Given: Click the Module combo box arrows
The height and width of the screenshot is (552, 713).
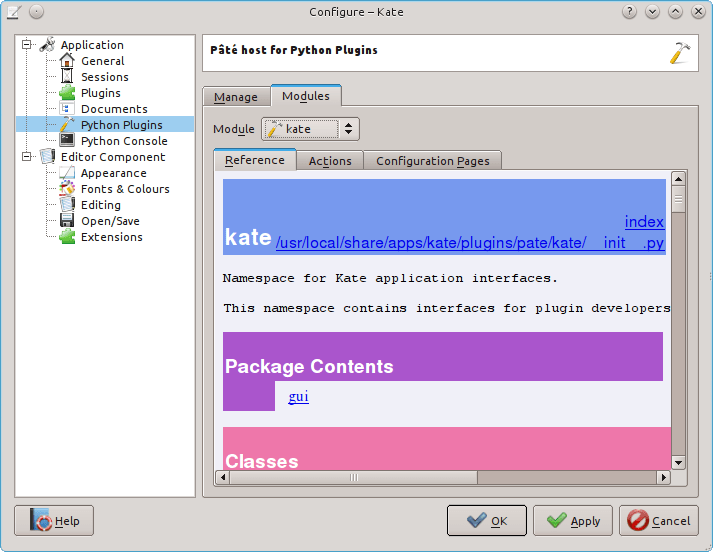Looking at the screenshot, I should click(x=348, y=129).
